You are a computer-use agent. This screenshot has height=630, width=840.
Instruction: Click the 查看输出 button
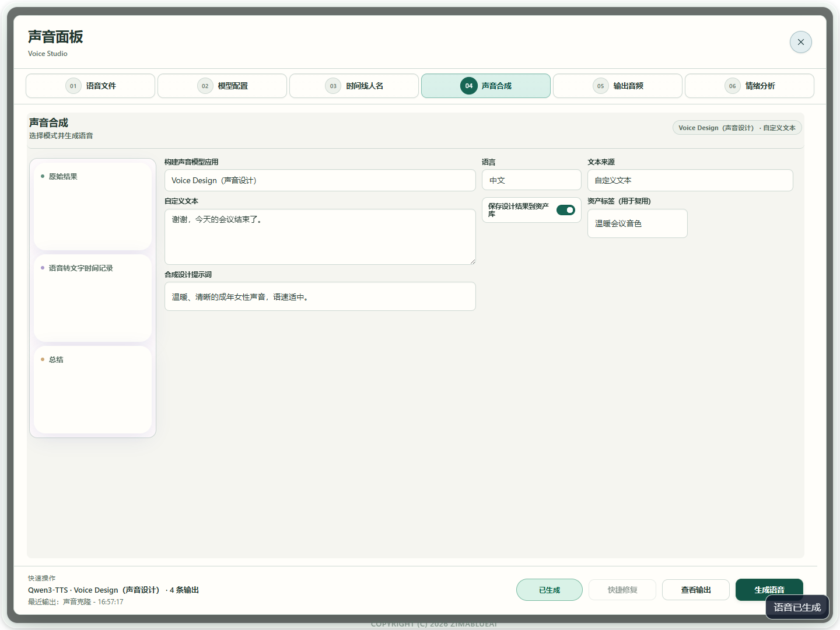(x=696, y=590)
